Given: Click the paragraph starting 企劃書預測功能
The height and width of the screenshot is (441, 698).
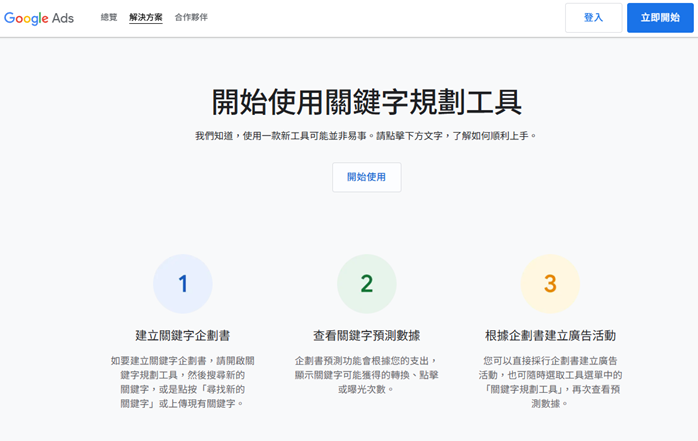Looking at the screenshot, I should tap(366, 375).
